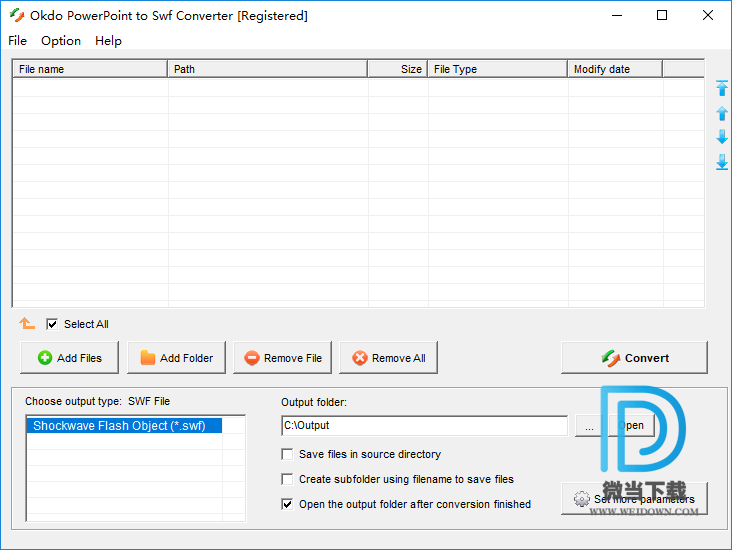Open Set more parameters settings
The width and height of the screenshot is (732, 550).
(x=634, y=499)
